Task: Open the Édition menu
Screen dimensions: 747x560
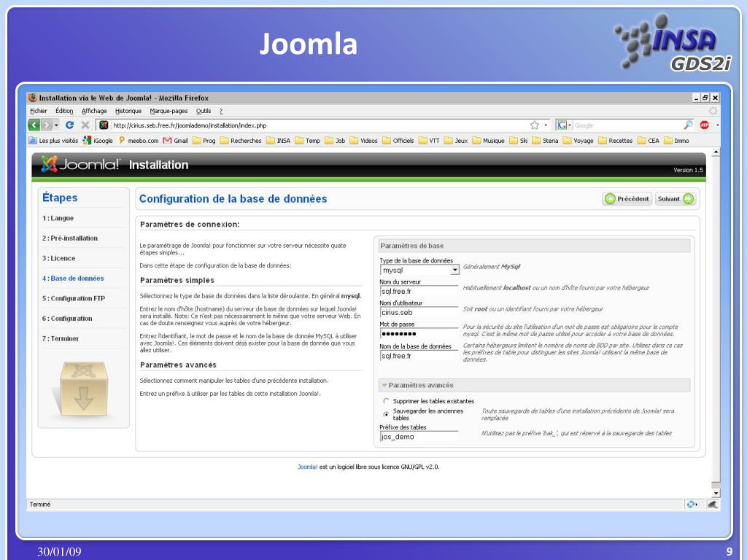Action: click(64, 111)
